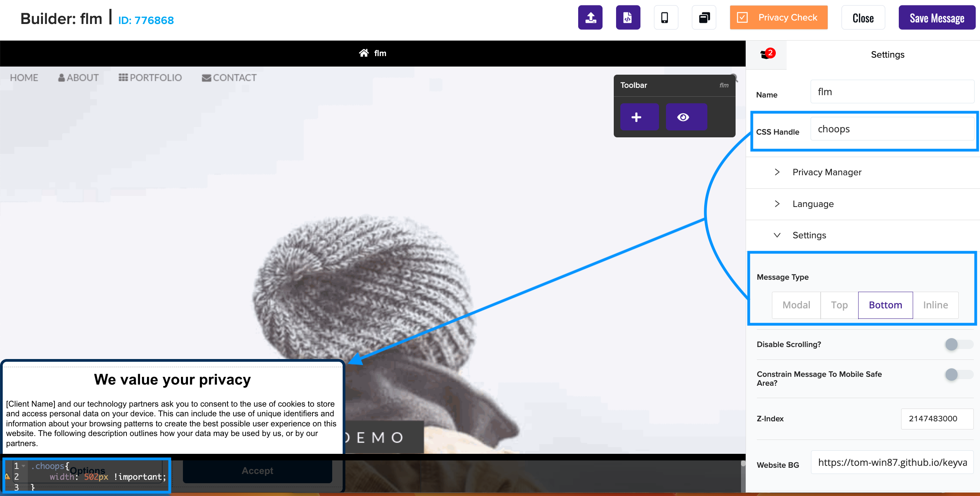The image size is (980, 496).
Task: Save the message
Action: [x=937, y=18]
